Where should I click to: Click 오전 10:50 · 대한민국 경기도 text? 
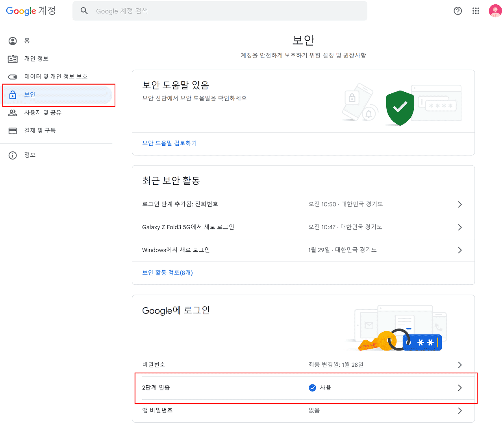point(346,204)
